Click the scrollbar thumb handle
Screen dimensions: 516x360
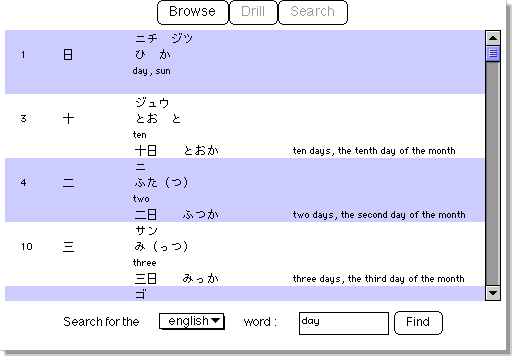click(x=493, y=53)
